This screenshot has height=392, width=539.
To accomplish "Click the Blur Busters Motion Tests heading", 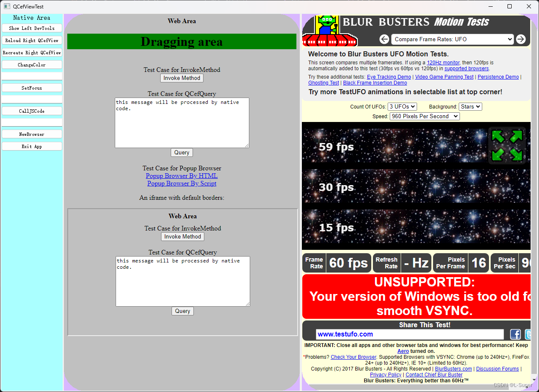I will [416, 22].
